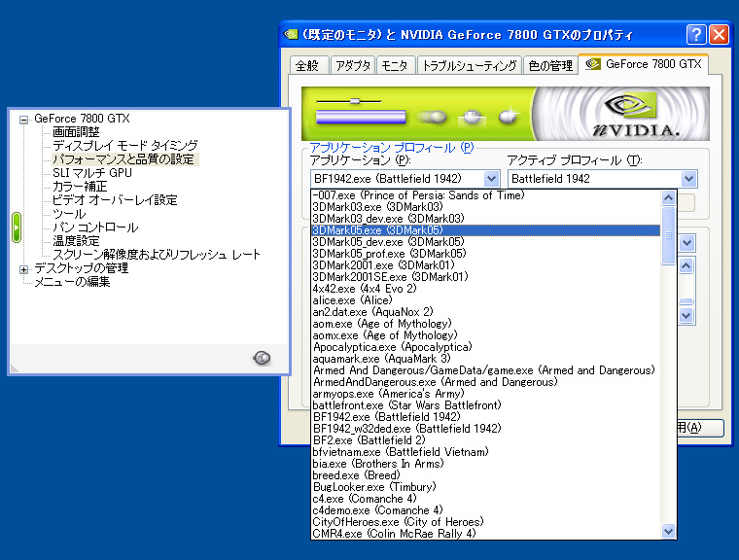
Task: Click the green side slide-out handle
Action: 17,227
